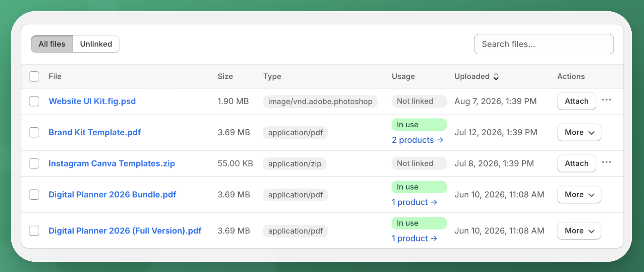
Task: Click the 1.90 MB size value
Action: point(233,101)
